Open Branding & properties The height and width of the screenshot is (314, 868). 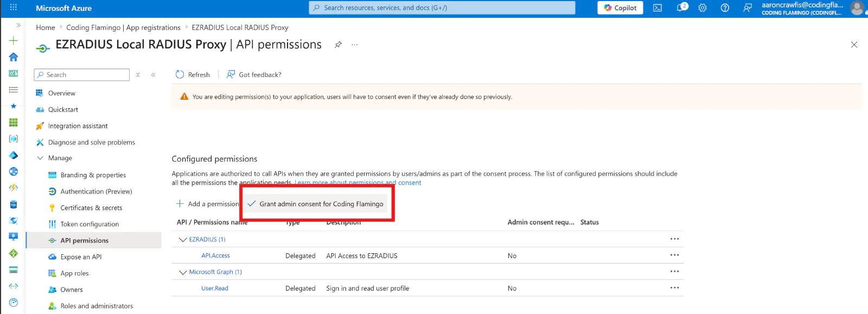coord(93,175)
